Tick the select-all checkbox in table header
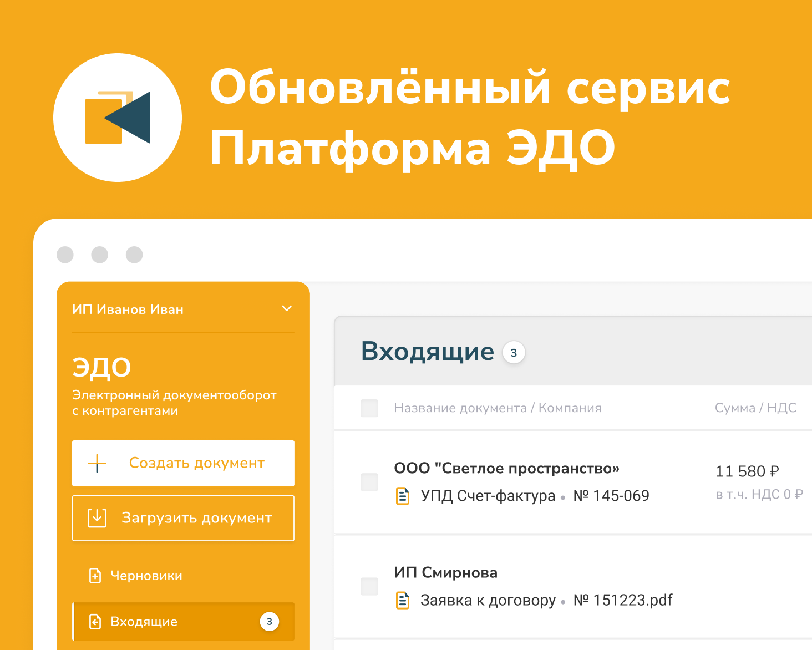This screenshot has height=650, width=812. coord(369,408)
